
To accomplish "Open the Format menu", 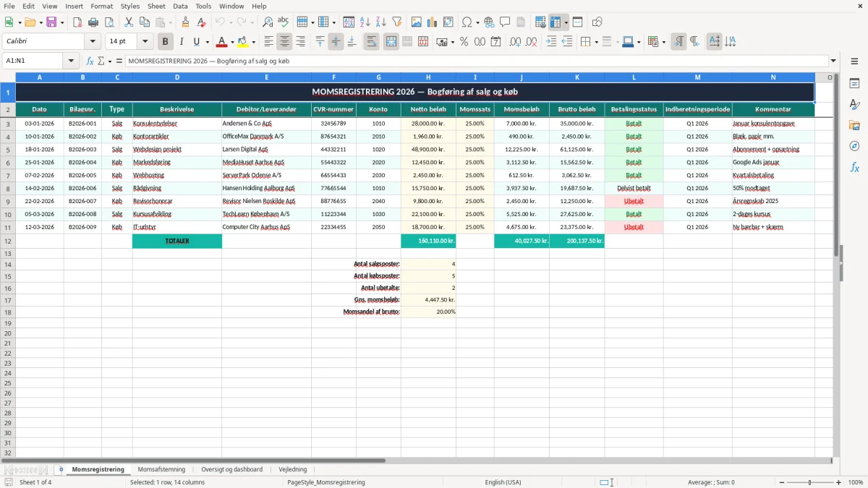I will (x=102, y=6).
